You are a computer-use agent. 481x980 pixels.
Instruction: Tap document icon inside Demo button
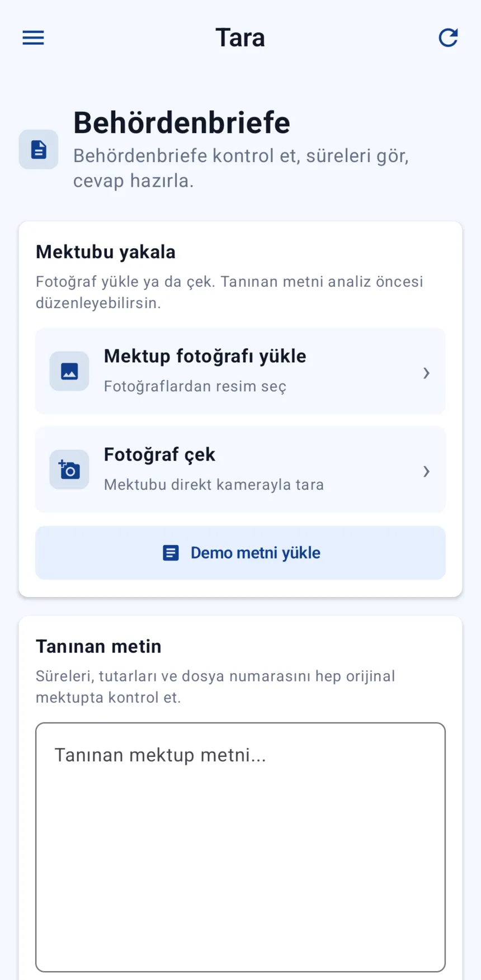(171, 553)
